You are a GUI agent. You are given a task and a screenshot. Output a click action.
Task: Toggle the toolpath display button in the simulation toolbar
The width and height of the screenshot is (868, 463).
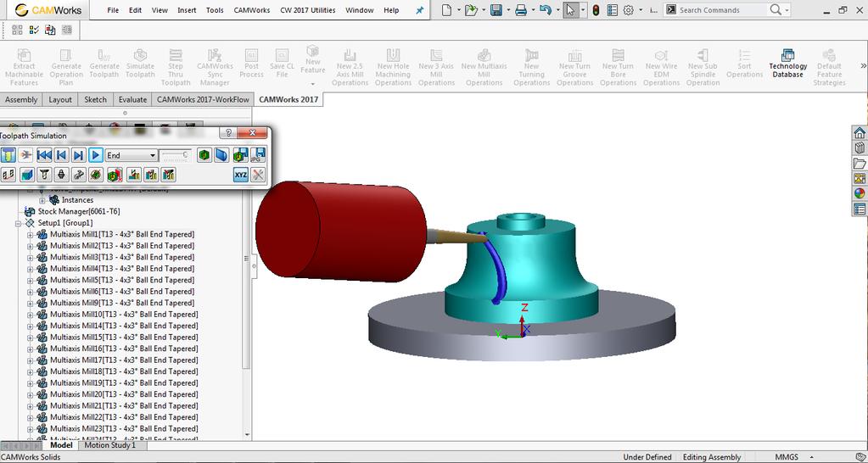tap(8, 176)
